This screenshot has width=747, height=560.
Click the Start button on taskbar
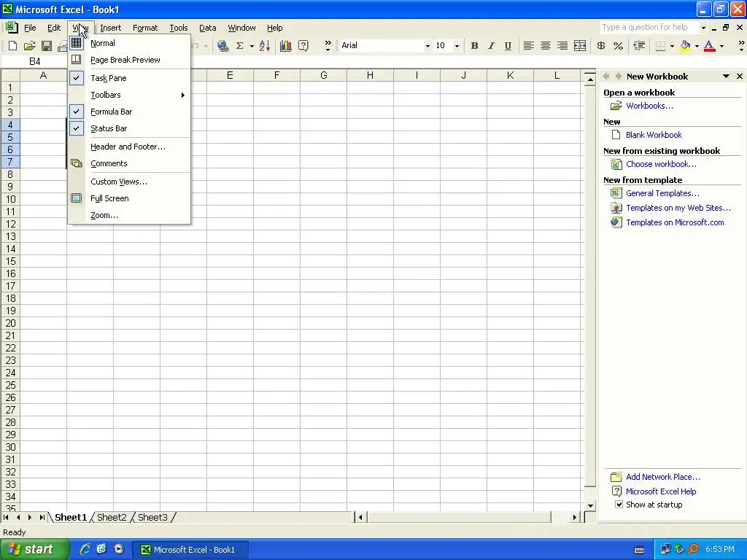(x=34, y=550)
